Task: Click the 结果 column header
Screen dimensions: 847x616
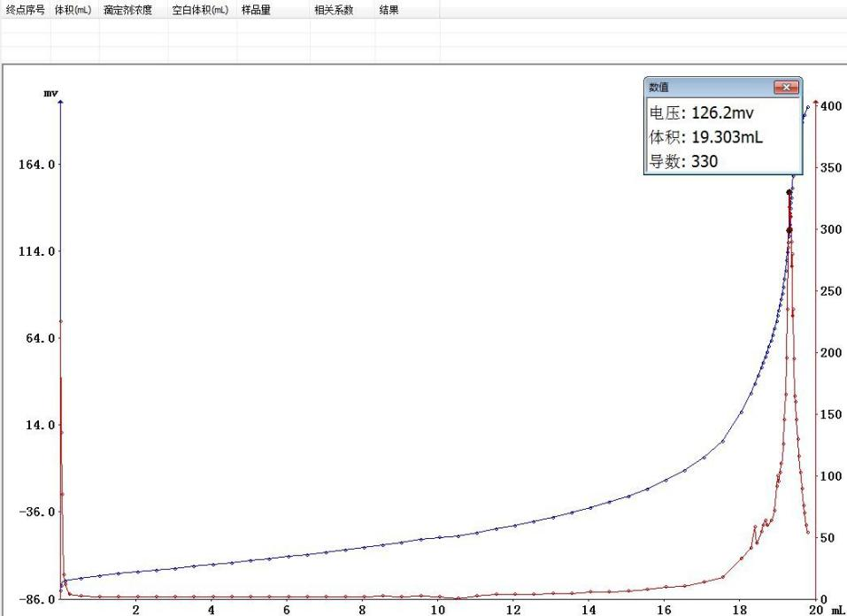Action: pyautogui.click(x=389, y=10)
